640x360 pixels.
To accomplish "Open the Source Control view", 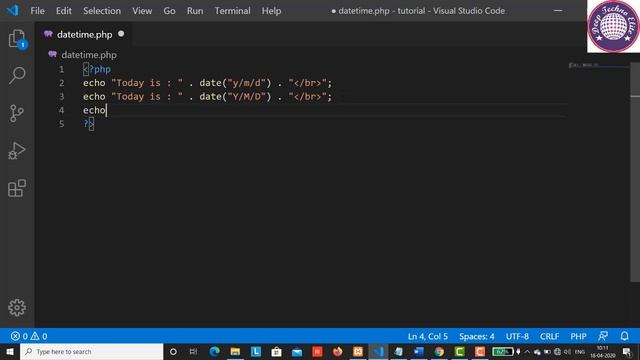I will point(17,113).
